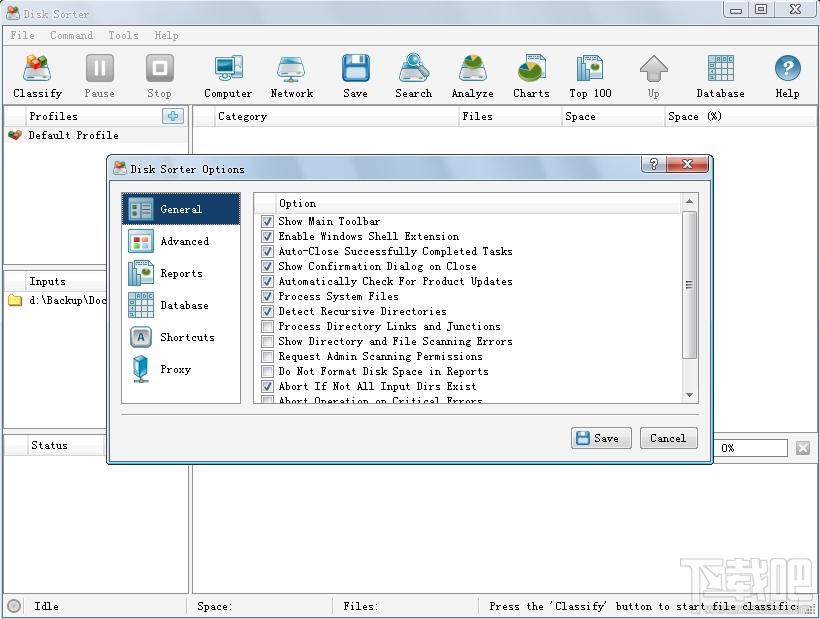Click the Idle status indicator icon
Screen dimensions: 820x619
point(14,606)
